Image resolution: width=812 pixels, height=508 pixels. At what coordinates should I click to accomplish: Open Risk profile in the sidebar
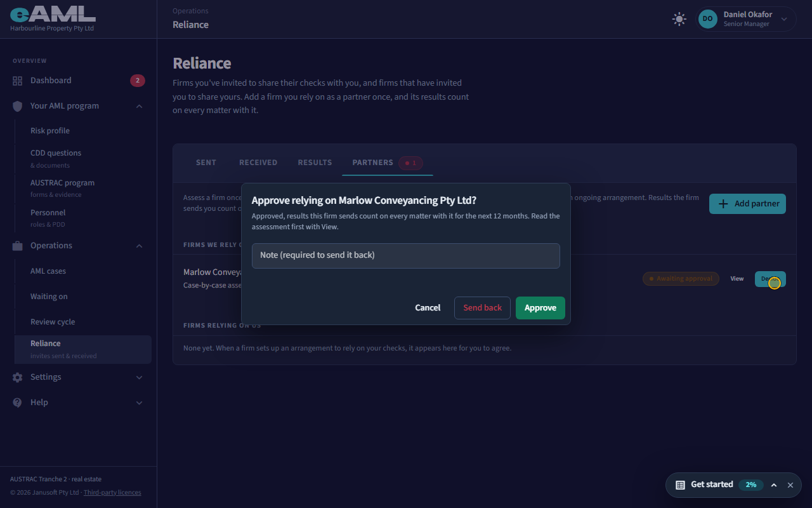click(83, 131)
